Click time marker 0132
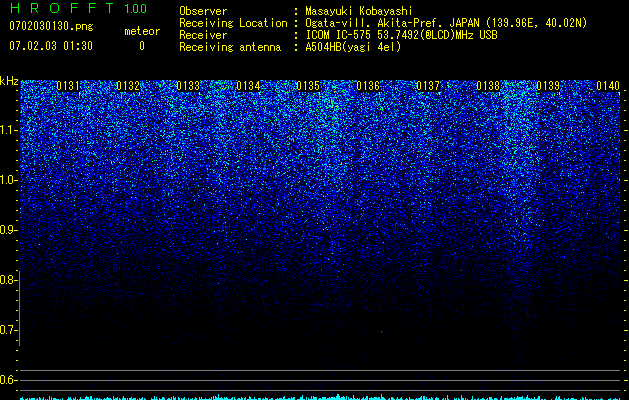This screenshot has height=400, width=629. pos(128,86)
